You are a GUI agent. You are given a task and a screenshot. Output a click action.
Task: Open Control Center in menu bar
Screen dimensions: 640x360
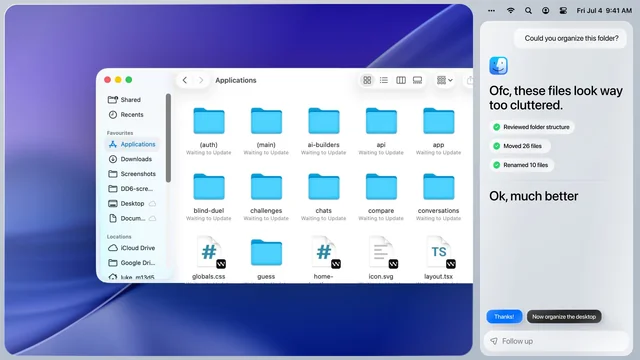pyautogui.click(x=563, y=11)
